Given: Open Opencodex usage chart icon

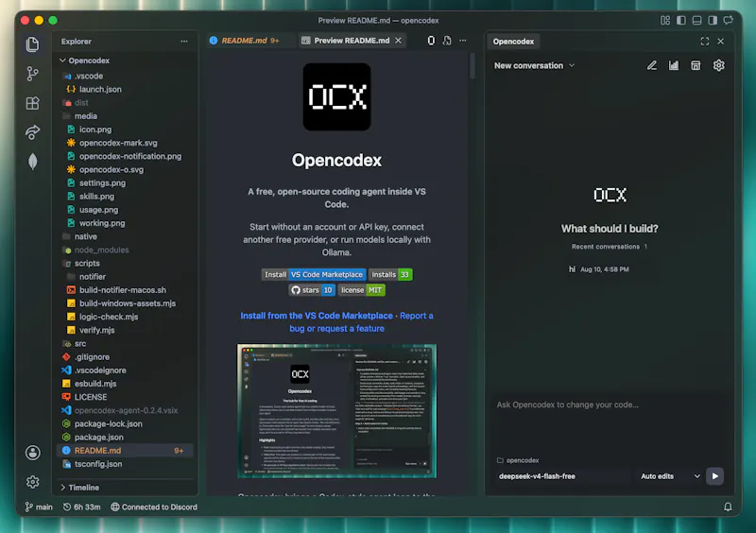Looking at the screenshot, I should click(674, 65).
